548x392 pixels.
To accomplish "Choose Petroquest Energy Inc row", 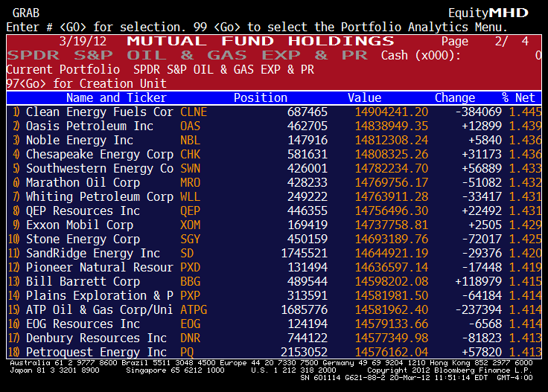I will (x=274, y=352).
